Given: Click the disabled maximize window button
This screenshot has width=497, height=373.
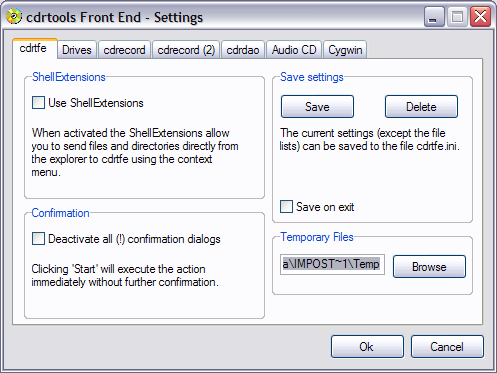Looking at the screenshot, I should click(457, 16).
